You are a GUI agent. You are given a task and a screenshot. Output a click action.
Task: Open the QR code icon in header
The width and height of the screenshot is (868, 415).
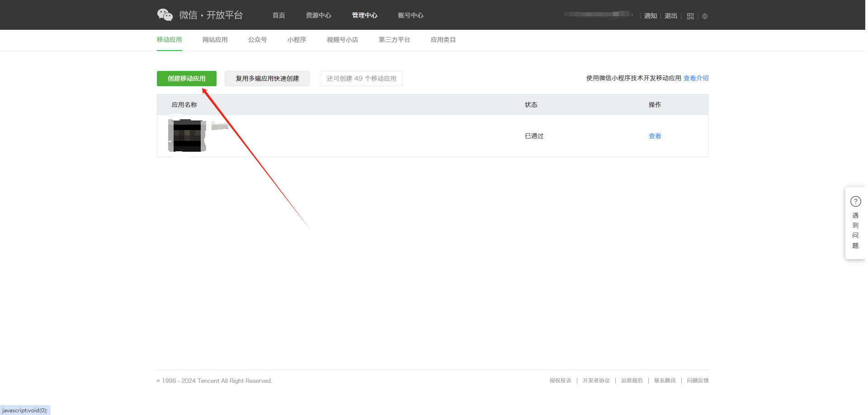click(x=690, y=16)
